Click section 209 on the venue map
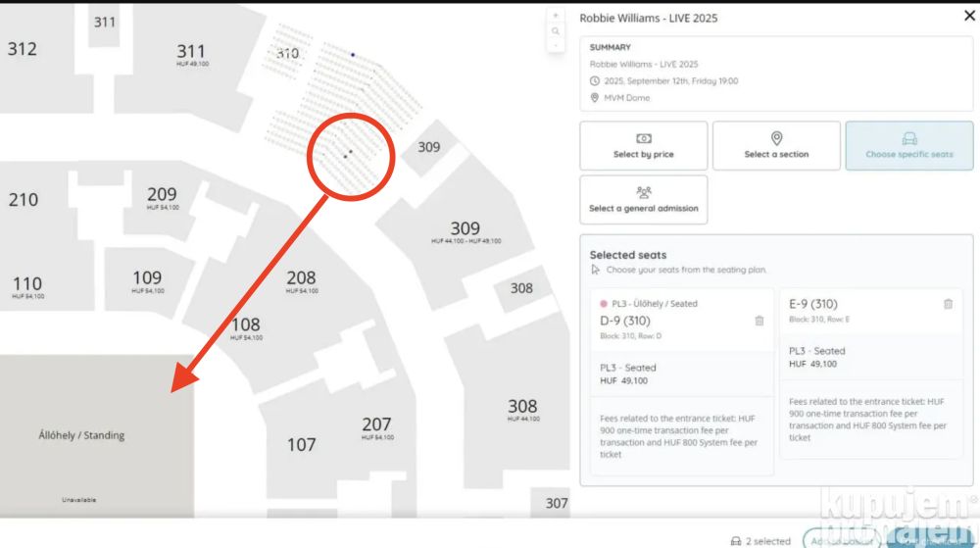This screenshot has height=548, width=980. 162,197
